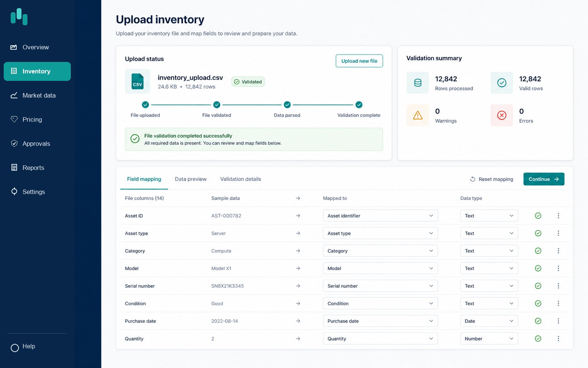Viewport: 588px width, 368px height.
Task: Go to Overview in the sidebar
Action: (x=37, y=47)
